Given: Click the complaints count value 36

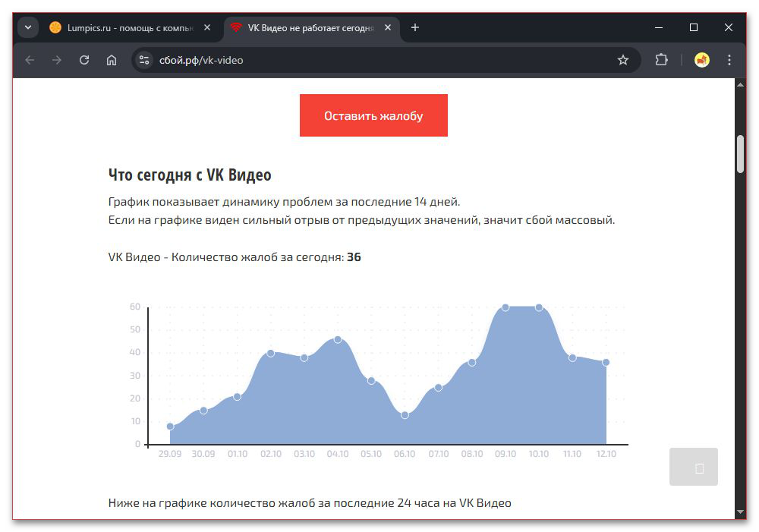Looking at the screenshot, I should 354,257.
